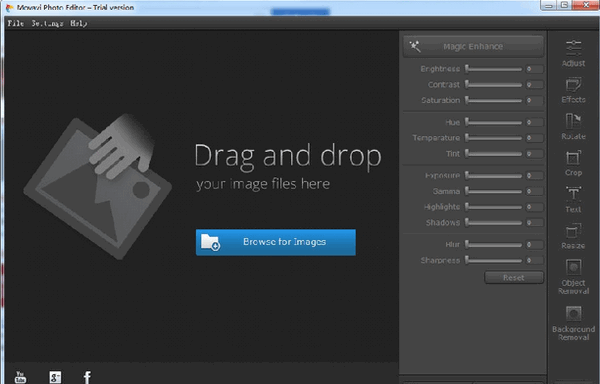The height and width of the screenshot is (384, 600).
Task: Open the File menu
Action: coord(16,23)
